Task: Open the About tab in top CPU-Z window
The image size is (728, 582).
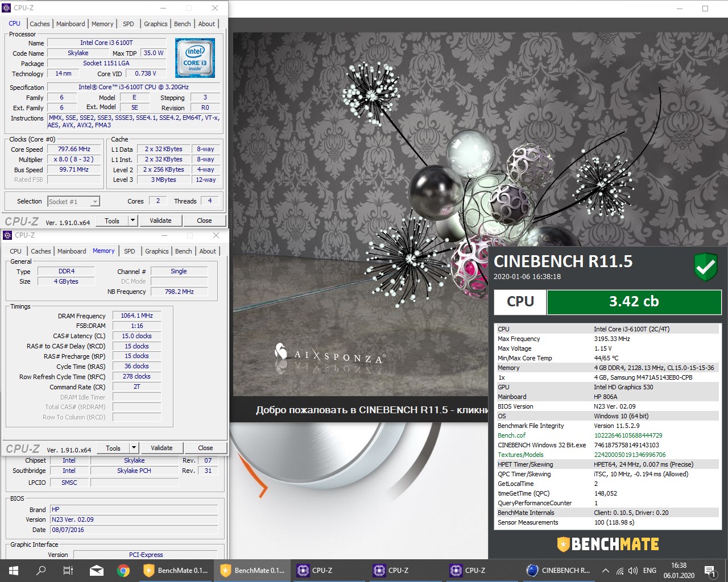Action: point(206,24)
